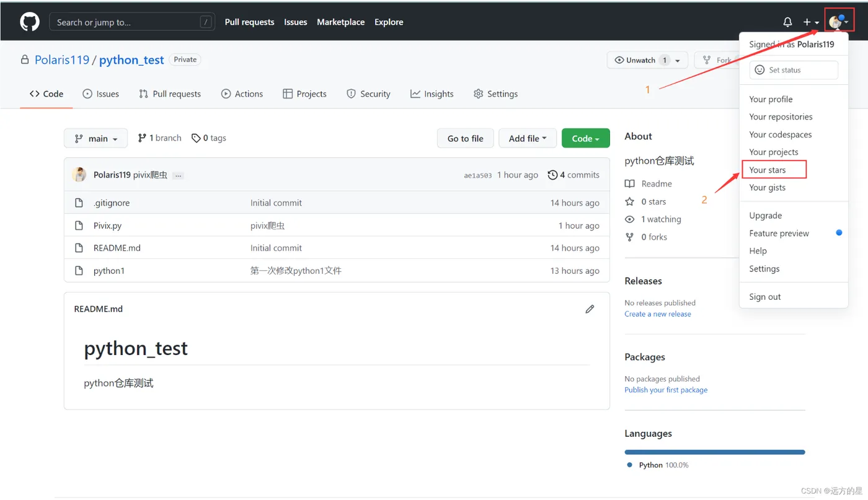Open the Actions tab
The image size is (868, 500).
(242, 94)
